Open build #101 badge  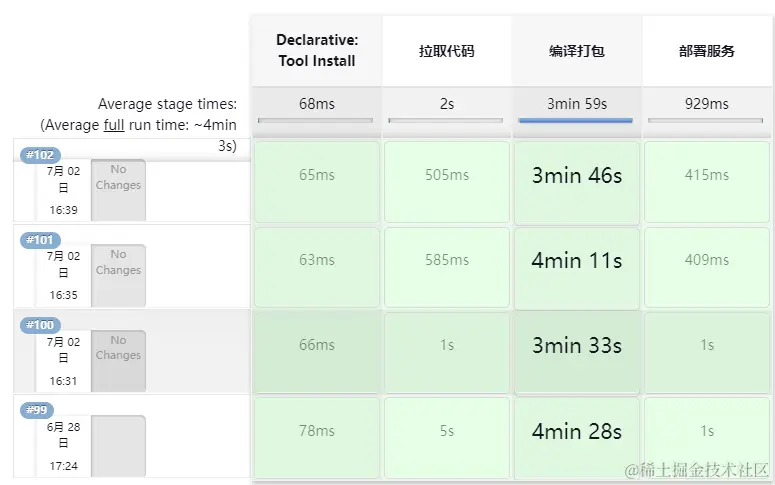point(41,240)
